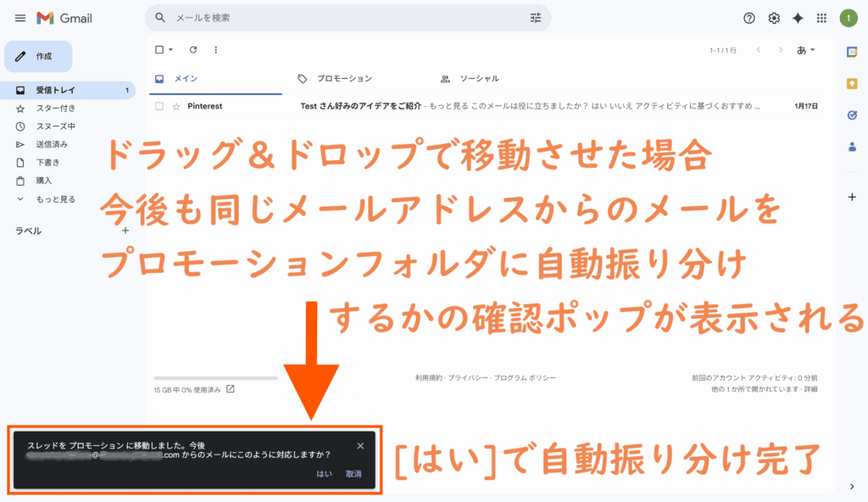
Task: Expand the select-all dropdown arrow
Action: tap(170, 50)
